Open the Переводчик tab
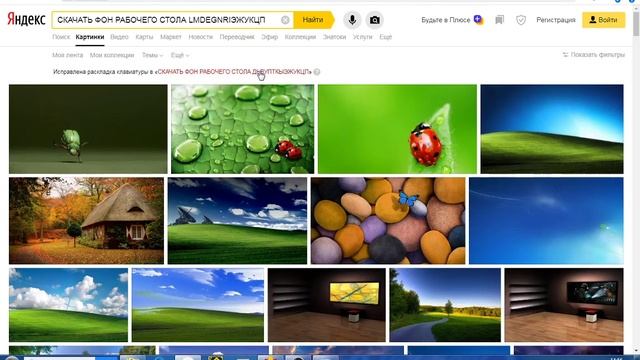Viewport: 640px width, 360px height. click(237, 37)
